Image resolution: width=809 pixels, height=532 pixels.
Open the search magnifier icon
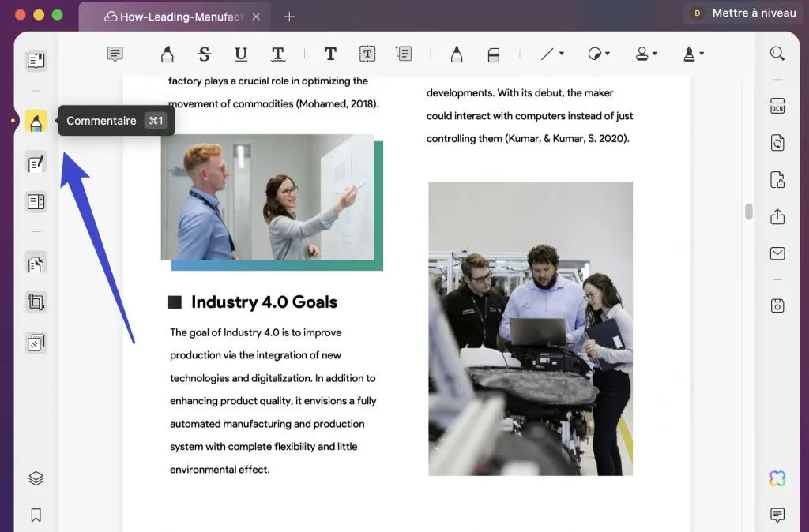(777, 54)
